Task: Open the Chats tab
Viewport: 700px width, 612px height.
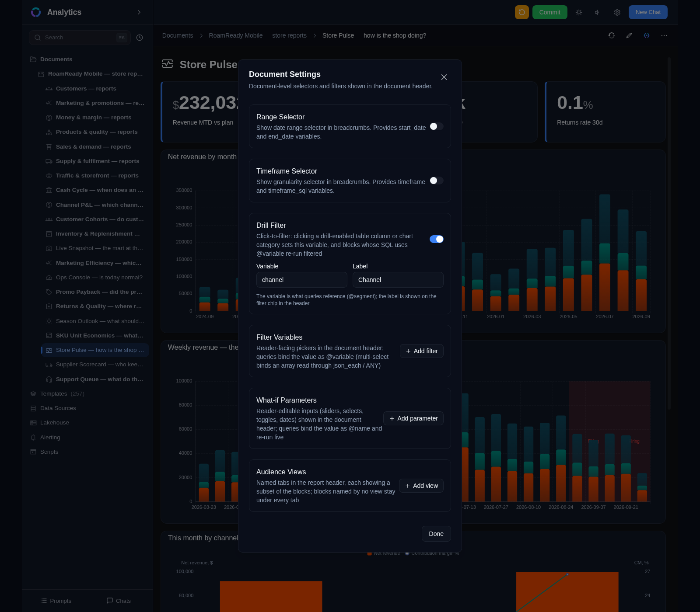Action: click(119, 601)
